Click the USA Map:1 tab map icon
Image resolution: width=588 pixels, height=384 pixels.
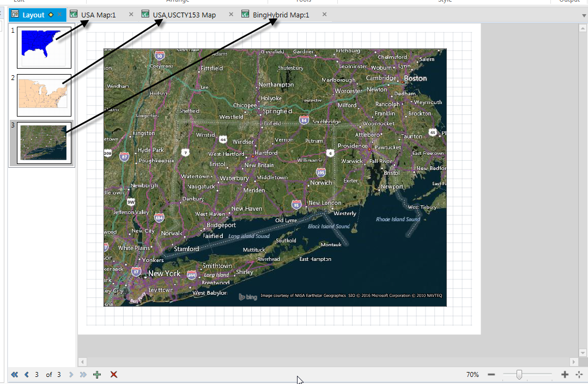coord(74,14)
